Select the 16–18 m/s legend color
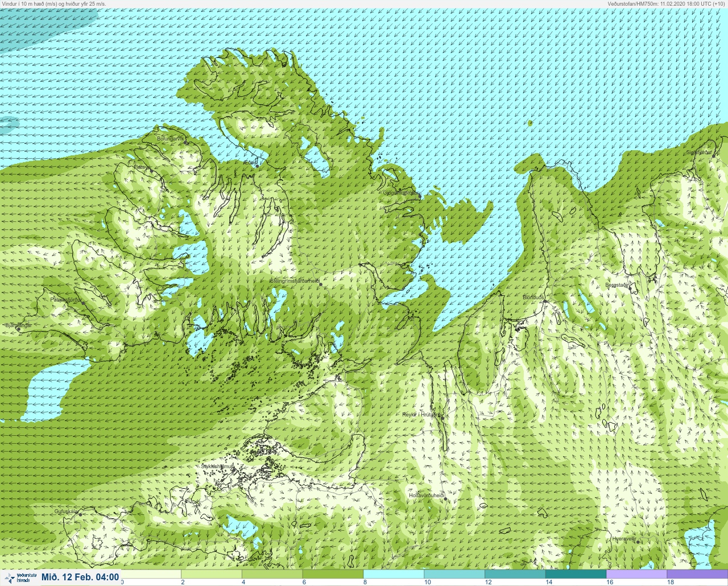This screenshot has height=586, width=728. [636, 574]
